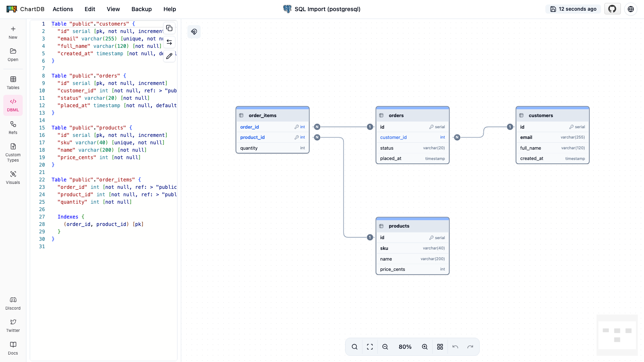Screen dimensions: 644x362
Task: Open the Twitter link in sidebar
Action: (x=13, y=325)
